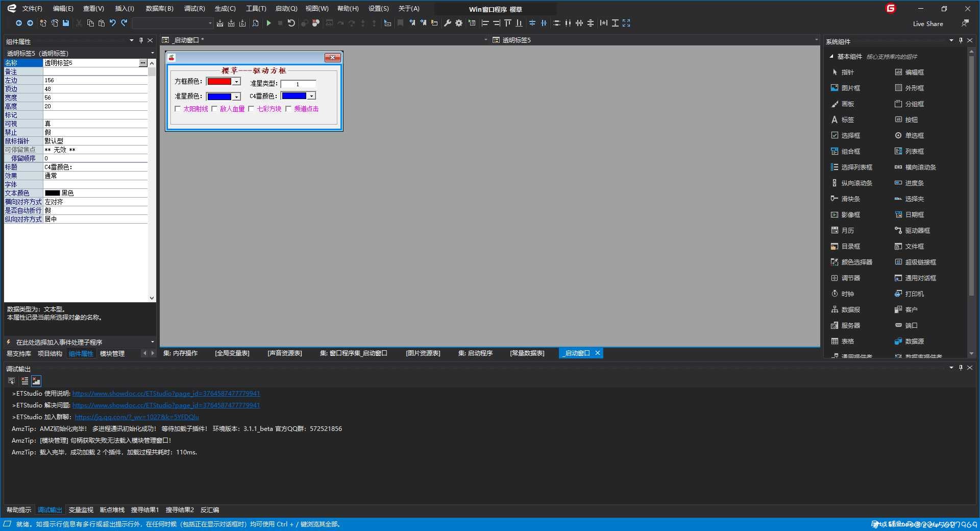Open the ETStudio 加入群聊 QQ link
Viewport: 980px width, 531px height.
coord(137,417)
